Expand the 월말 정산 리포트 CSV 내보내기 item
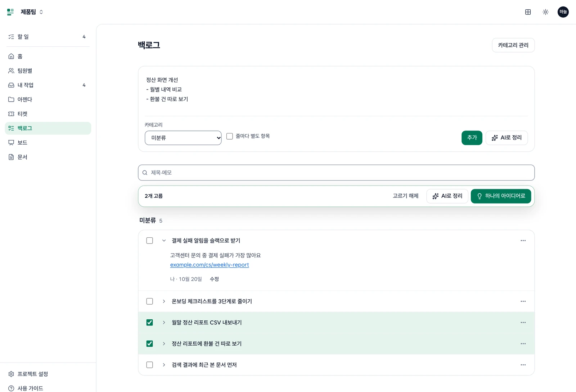This screenshot has height=392, width=576. coord(164,323)
